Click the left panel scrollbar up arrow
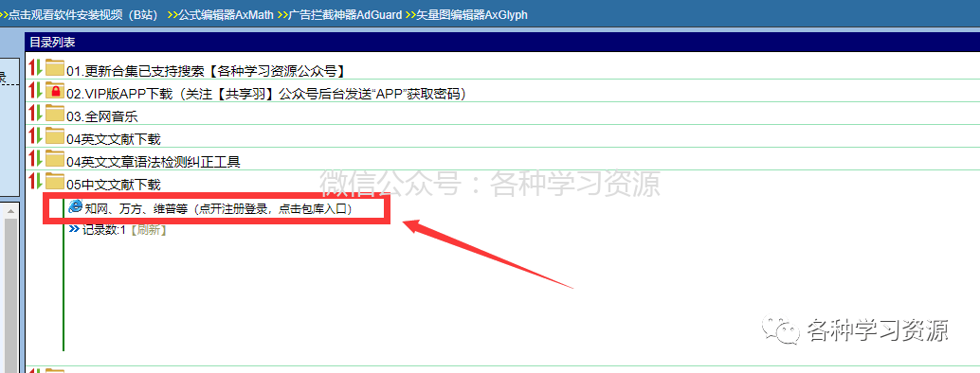The width and height of the screenshot is (980, 373). tap(10, 212)
